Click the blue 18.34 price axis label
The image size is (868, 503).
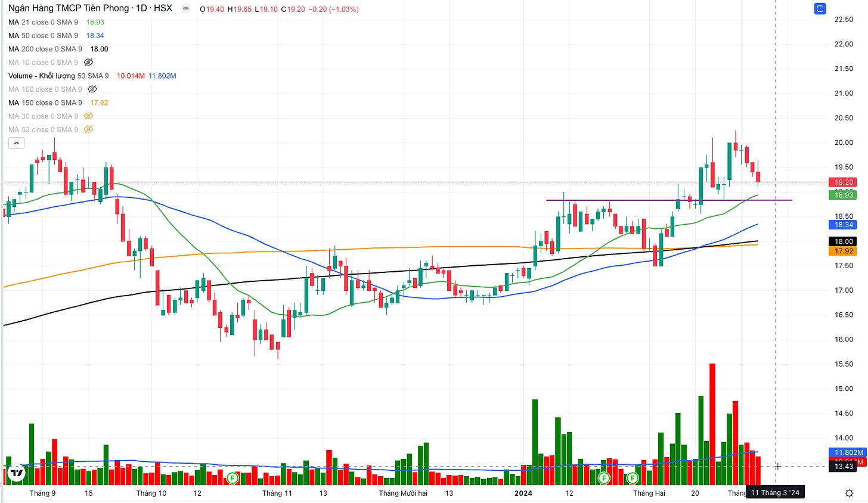[843, 225]
